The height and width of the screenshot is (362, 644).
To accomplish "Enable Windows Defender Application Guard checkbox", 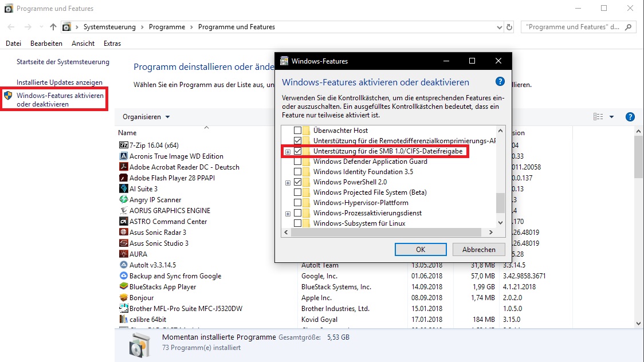I will [x=298, y=162].
